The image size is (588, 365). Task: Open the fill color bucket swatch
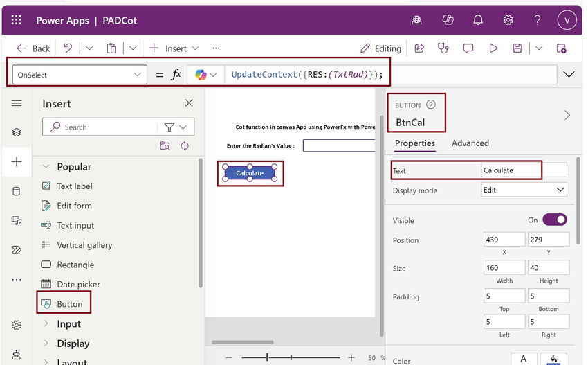[x=553, y=359]
